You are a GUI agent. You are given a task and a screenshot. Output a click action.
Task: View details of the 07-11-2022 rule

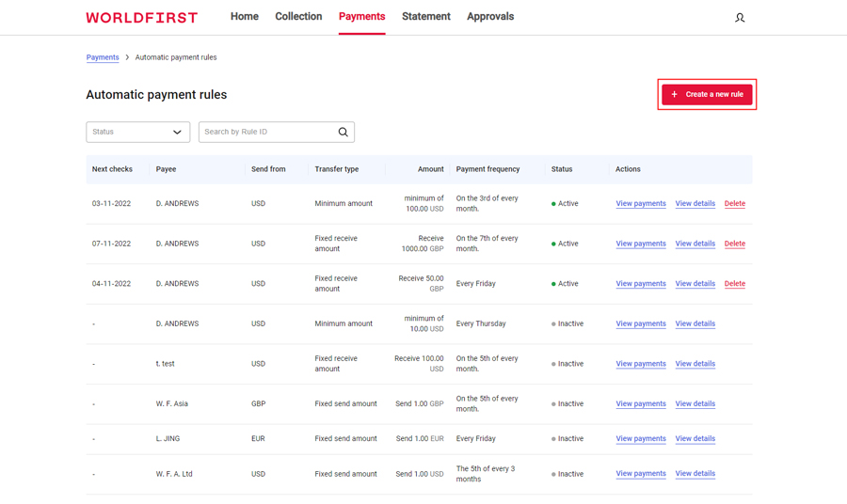695,244
